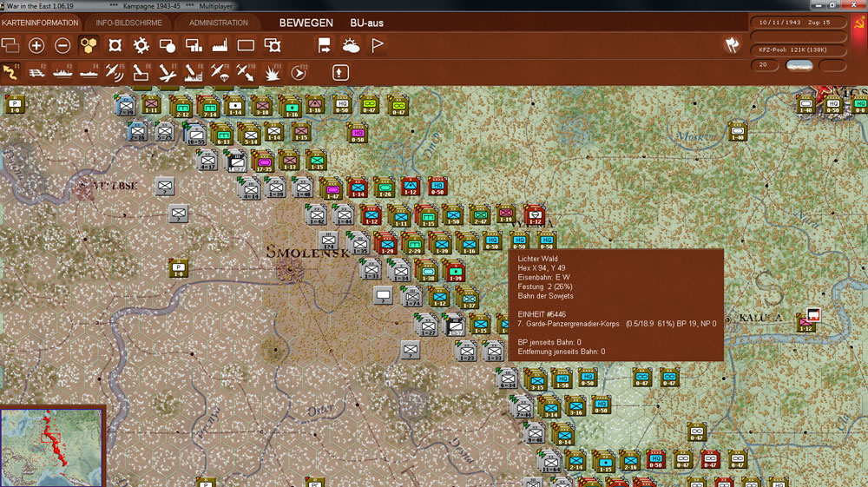
Task: Click the field showing 20
Action: pyautogui.click(x=765, y=65)
